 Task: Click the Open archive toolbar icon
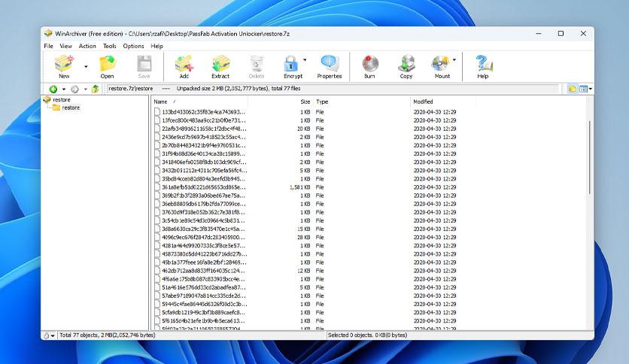(107, 63)
